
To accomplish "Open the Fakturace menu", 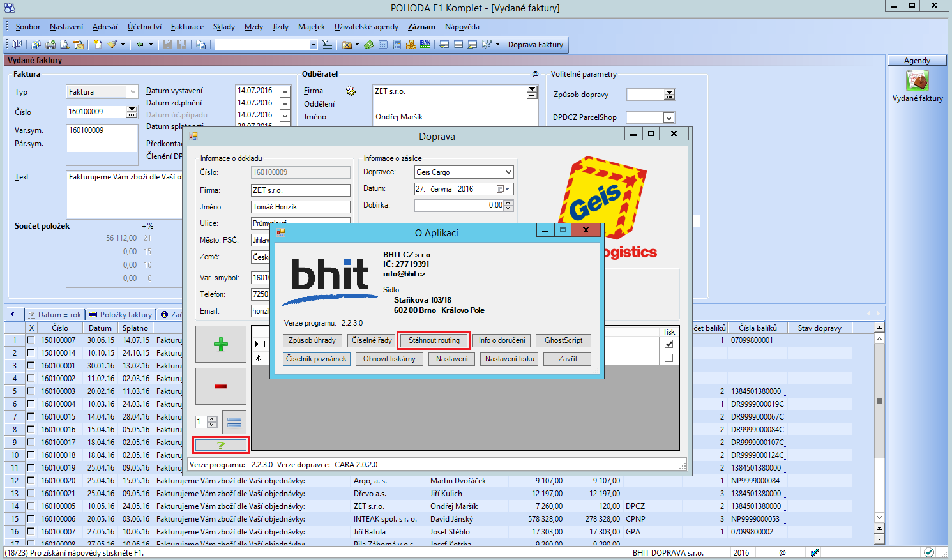I will pyautogui.click(x=187, y=27).
